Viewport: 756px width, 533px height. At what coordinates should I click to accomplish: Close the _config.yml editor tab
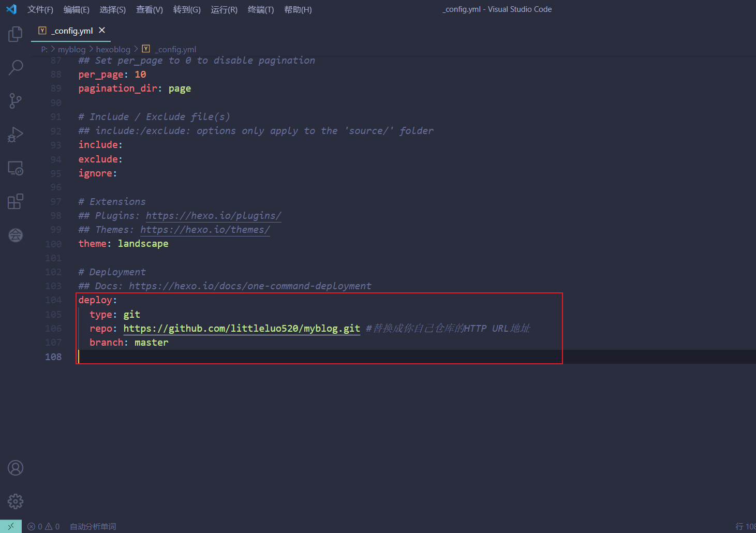[x=102, y=31]
